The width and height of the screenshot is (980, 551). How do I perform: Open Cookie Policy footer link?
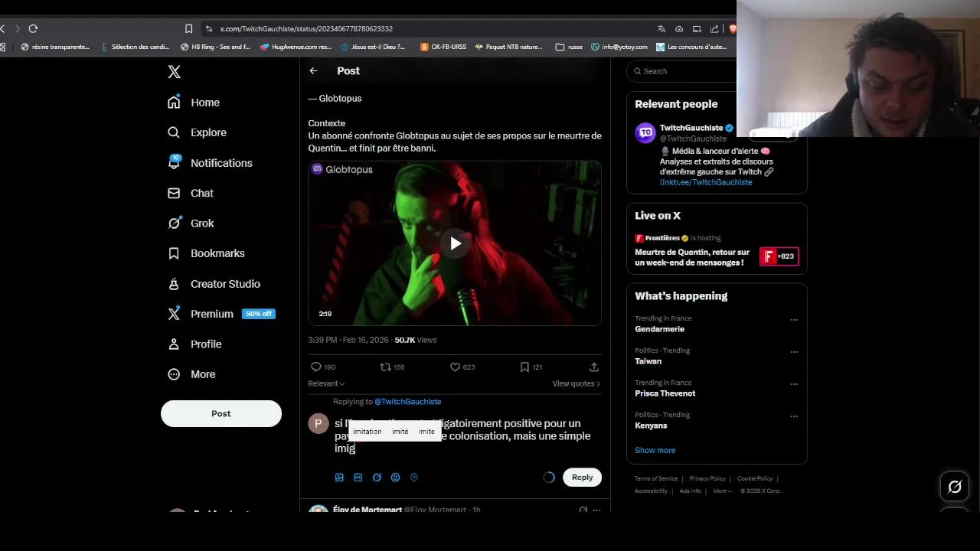click(755, 479)
